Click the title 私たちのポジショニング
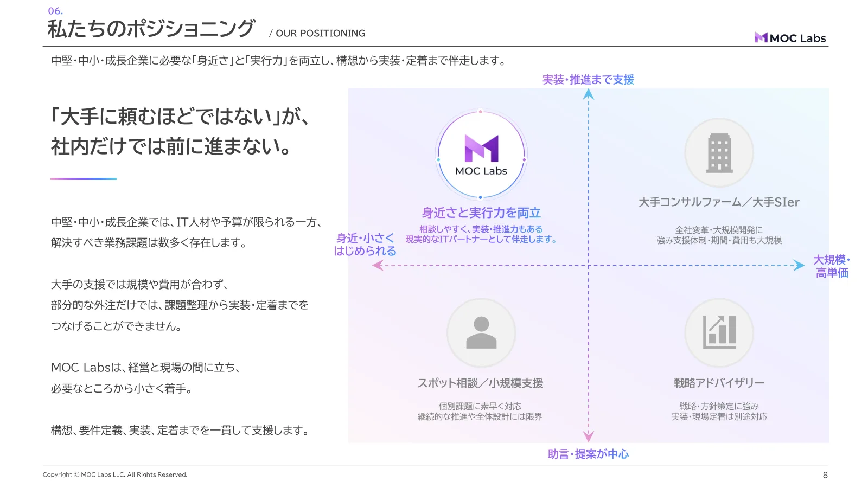 (x=151, y=29)
